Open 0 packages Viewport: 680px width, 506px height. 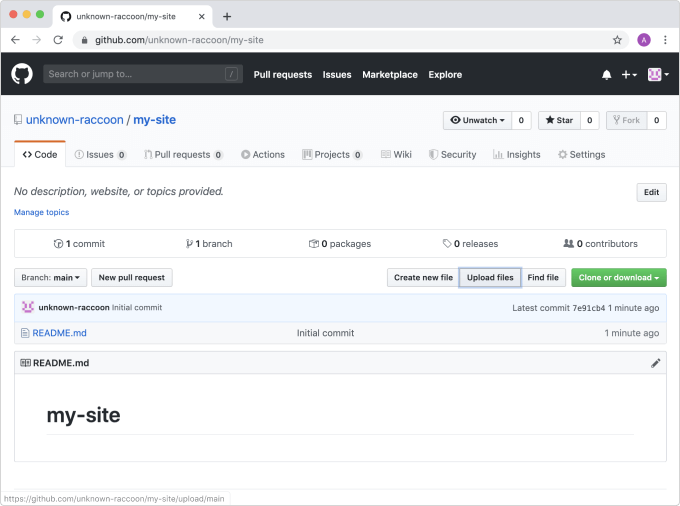(340, 244)
